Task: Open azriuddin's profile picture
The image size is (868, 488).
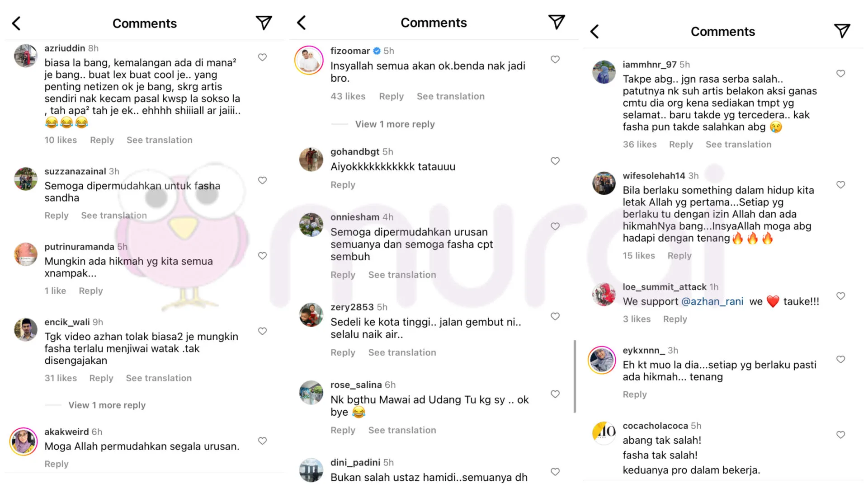Action: (26, 56)
